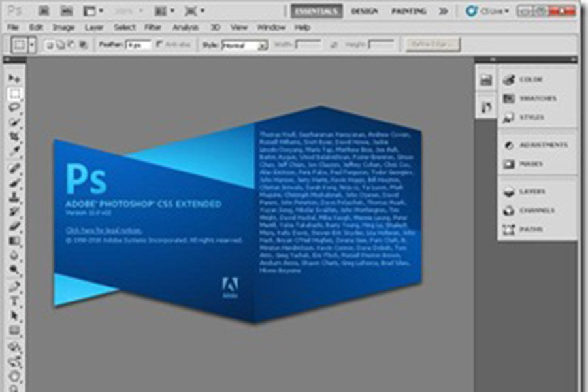
Task: Switch to the Essentials workspace
Action: 316,11
